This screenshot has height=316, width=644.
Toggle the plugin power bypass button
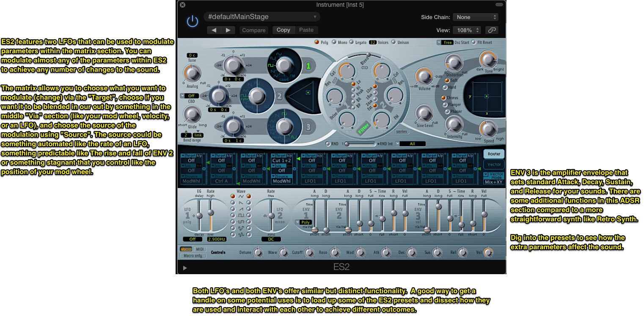point(193,21)
